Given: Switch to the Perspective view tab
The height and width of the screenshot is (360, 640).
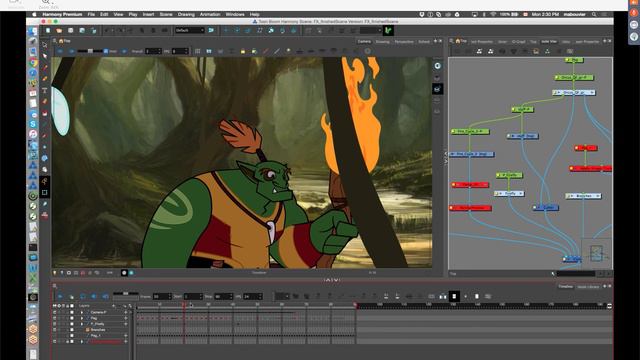Looking at the screenshot, I should 404,42.
